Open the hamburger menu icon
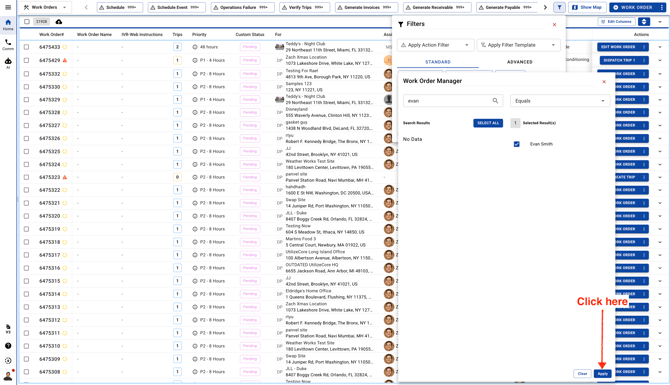This screenshot has height=385, width=670. [x=8, y=7]
